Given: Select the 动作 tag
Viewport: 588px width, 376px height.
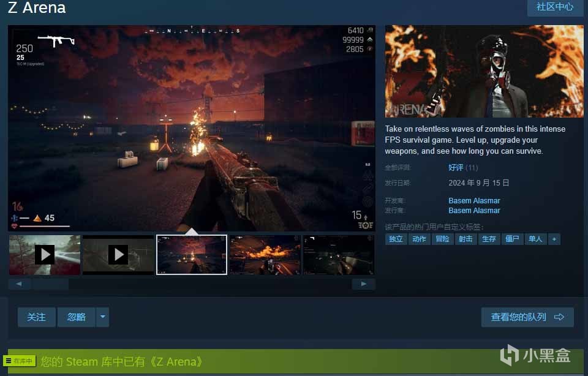Looking at the screenshot, I should pyautogui.click(x=419, y=239).
